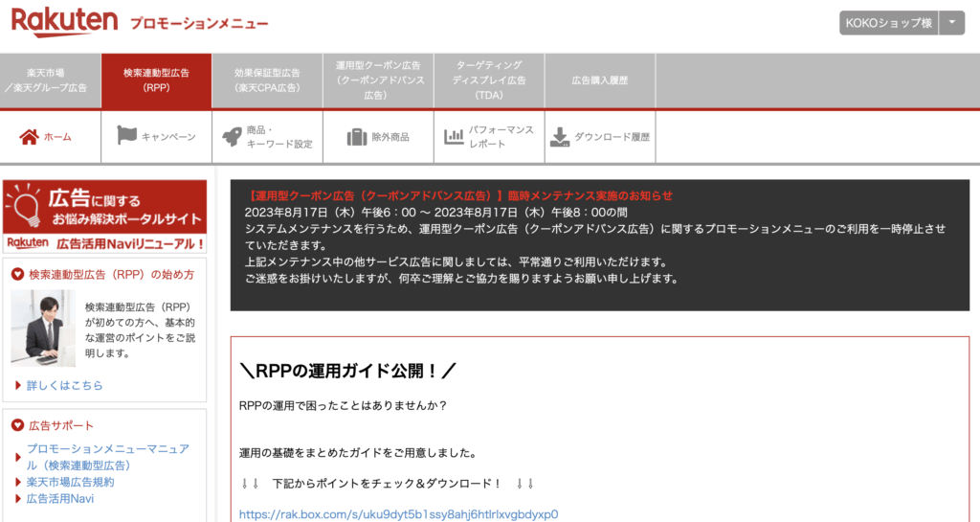980x522 pixels.
Task: Click heart icon beside 広告サポート
Action: pos(17,425)
